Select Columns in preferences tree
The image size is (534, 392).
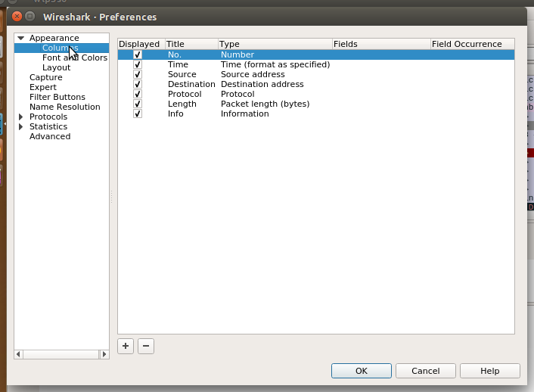tap(61, 48)
